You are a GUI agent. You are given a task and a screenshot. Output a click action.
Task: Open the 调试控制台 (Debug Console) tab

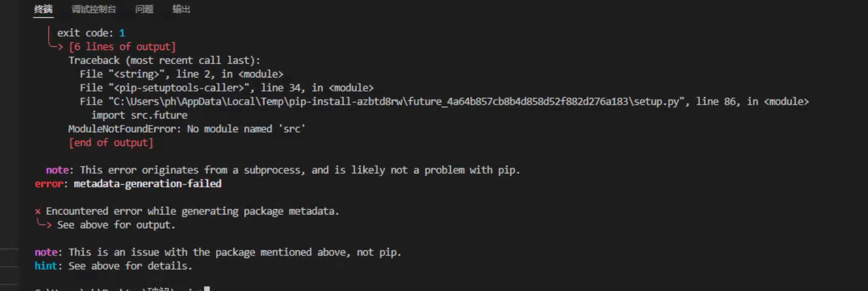tap(94, 9)
